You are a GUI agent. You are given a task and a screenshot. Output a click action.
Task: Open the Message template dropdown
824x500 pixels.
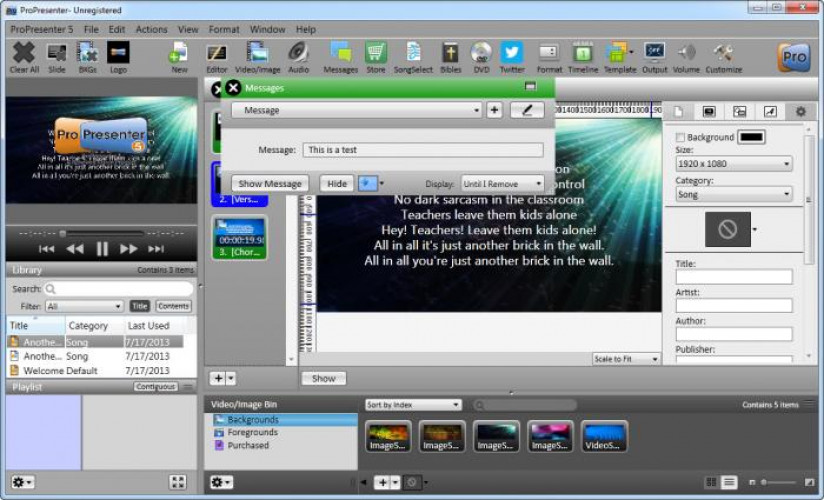356,110
